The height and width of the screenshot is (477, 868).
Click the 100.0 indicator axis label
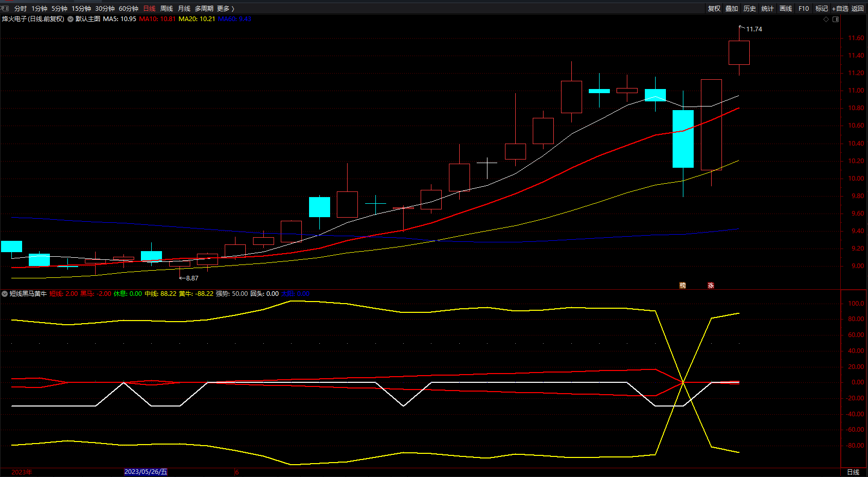pos(856,304)
